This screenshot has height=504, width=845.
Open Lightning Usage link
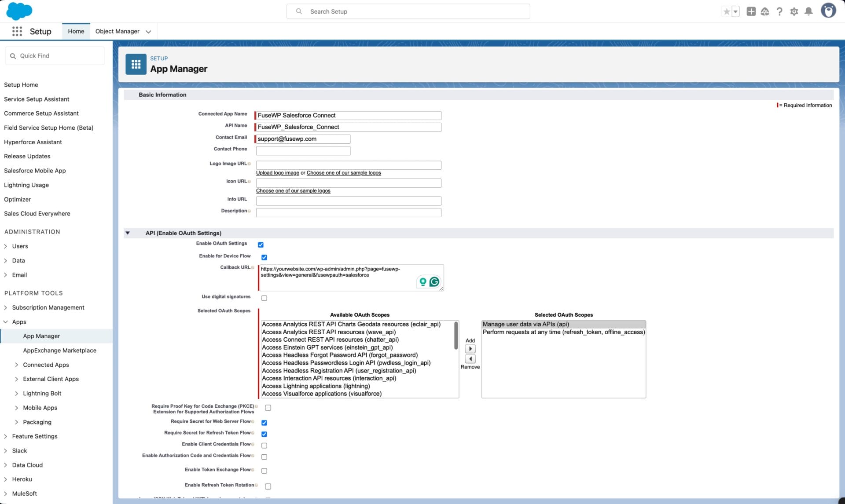(26, 185)
